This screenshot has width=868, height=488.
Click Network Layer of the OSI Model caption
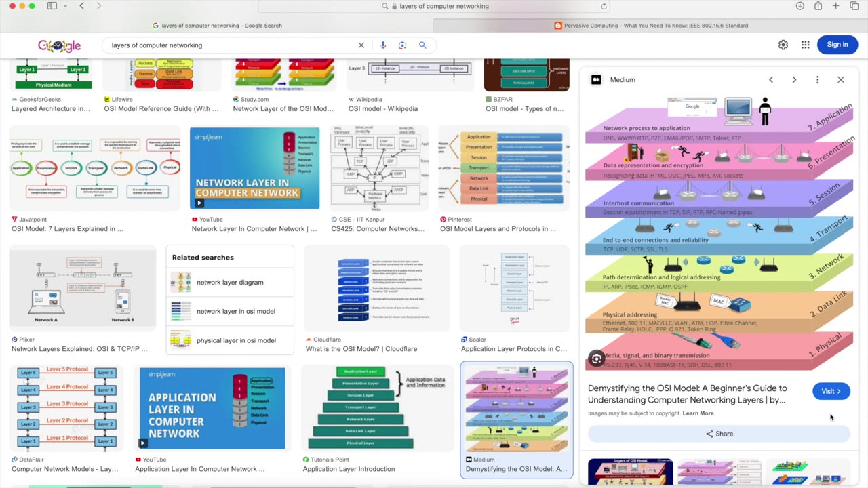click(x=283, y=108)
